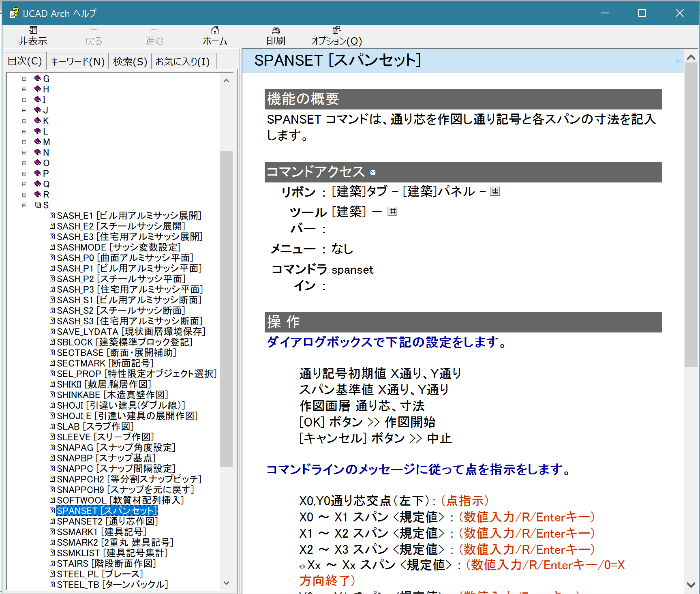Image resolution: width=700 pixels, height=594 pixels.
Task: Click the Print (印刷) icon
Action: click(276, 30)
